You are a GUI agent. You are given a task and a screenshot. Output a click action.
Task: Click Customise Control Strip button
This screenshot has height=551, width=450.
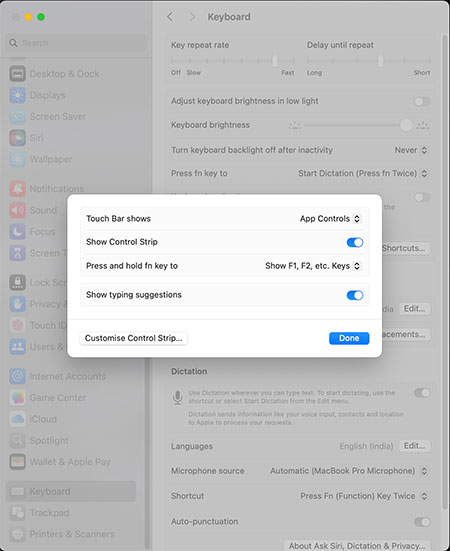point(133,338)
